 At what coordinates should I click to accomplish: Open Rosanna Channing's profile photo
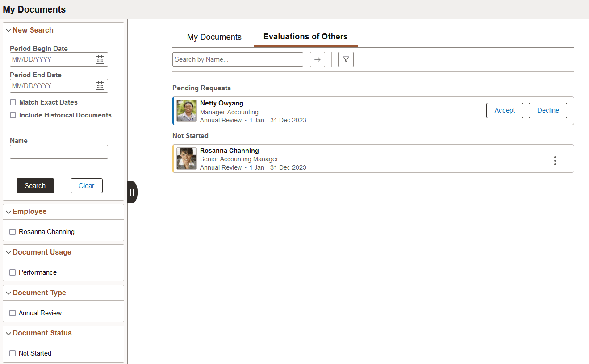tap(186, 159)
